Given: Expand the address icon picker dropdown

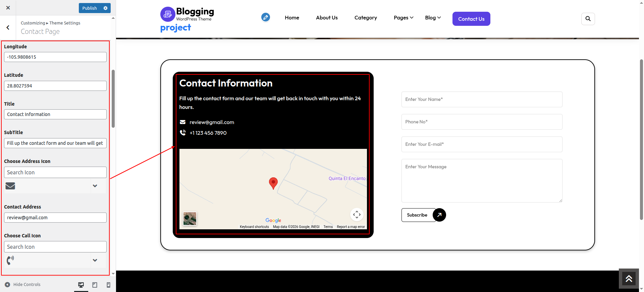Looking at the screenshot, I should 95,186.
